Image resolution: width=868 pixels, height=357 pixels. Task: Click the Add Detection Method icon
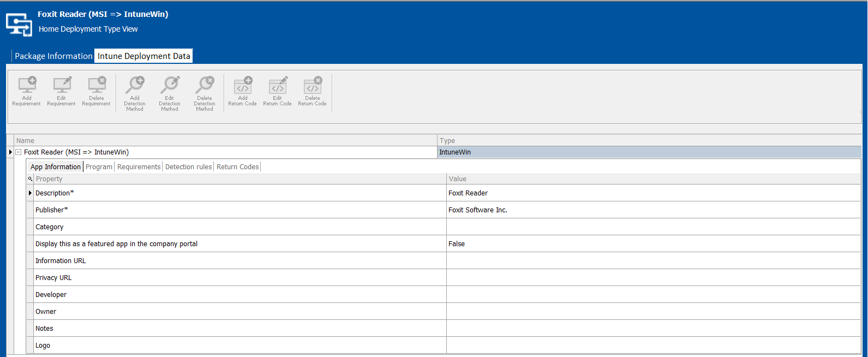[x=135, y=86]
